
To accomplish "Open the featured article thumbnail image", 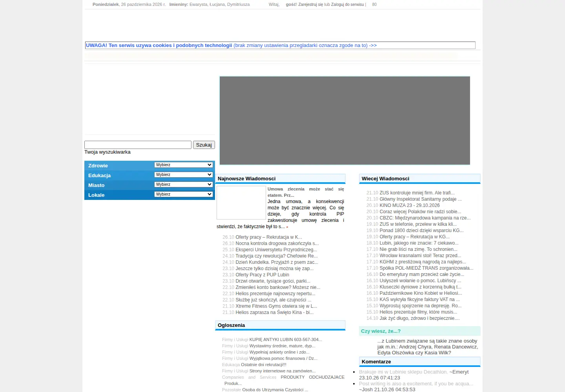I will pyautogui.click(x=241, y=203).
